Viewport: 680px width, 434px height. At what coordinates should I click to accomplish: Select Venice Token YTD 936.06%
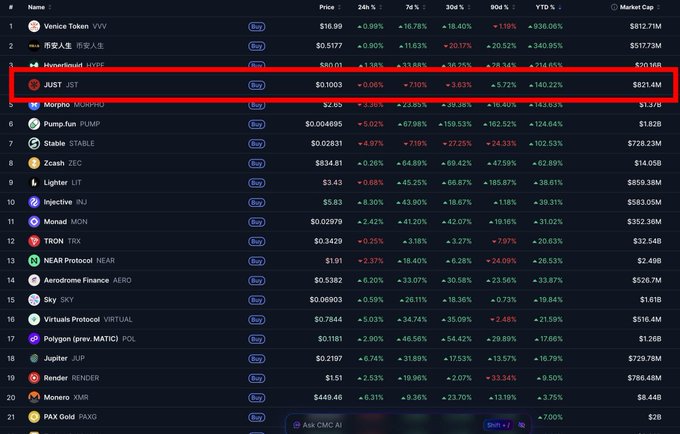(545, 26)
